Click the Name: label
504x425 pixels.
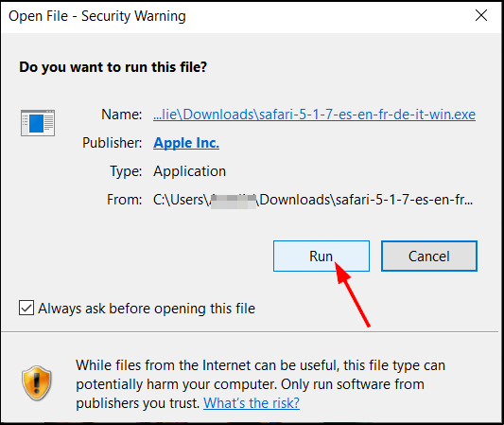point(121,115)
